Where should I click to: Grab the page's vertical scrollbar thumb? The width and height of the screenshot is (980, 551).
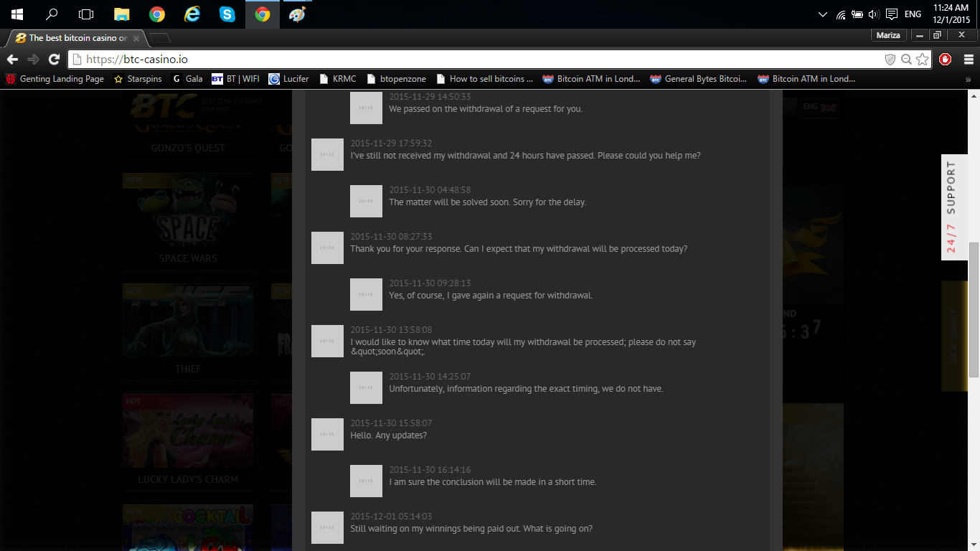[974, 310]
